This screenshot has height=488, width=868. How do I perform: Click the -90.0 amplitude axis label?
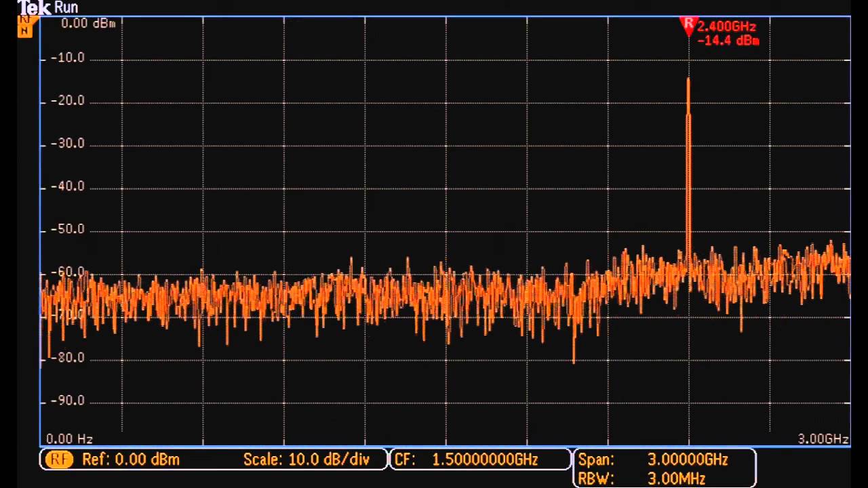tap(67, 401)
